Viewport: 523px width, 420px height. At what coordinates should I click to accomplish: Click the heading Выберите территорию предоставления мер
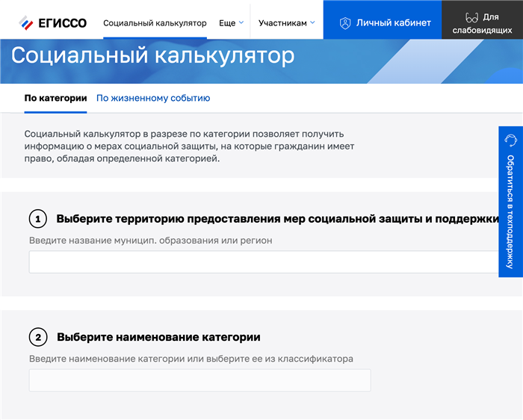point(277,219)
